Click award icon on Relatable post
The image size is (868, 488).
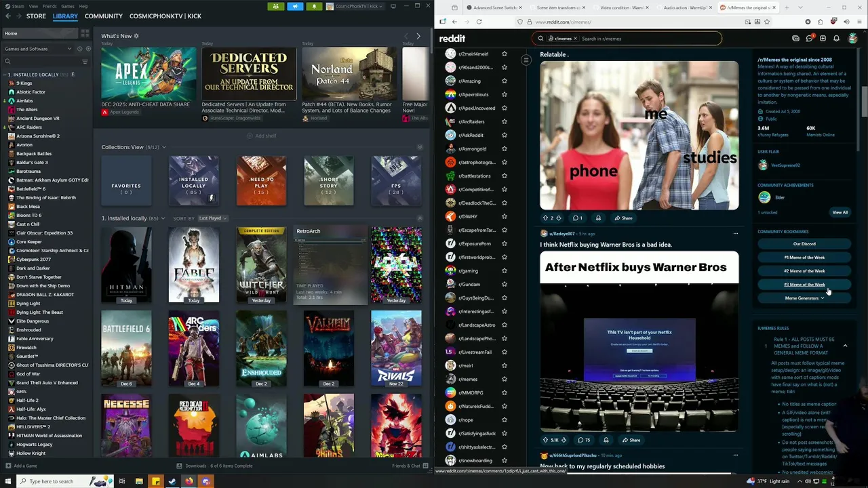tap(598, 218)
